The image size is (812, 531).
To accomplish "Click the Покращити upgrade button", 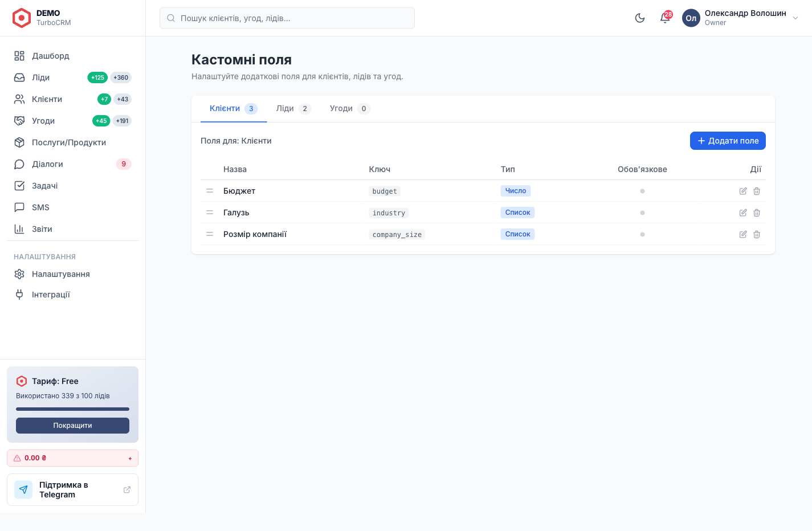I will (72, 426).
